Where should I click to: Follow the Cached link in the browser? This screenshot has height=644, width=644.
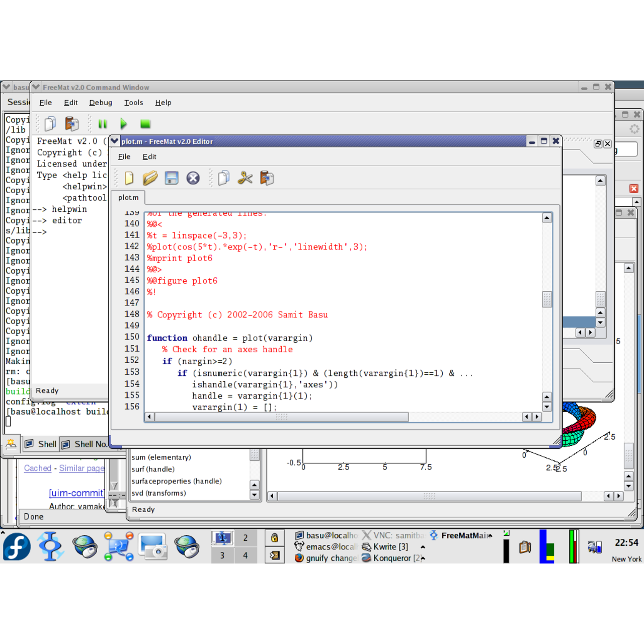pos(38,468)
